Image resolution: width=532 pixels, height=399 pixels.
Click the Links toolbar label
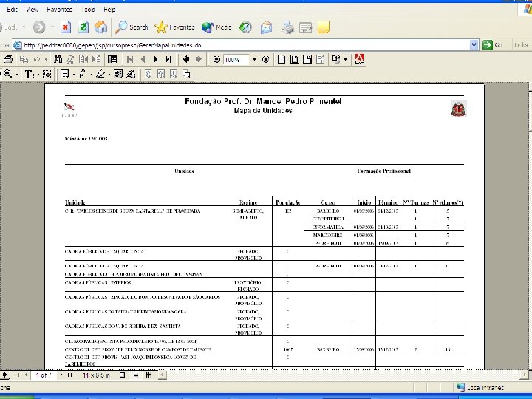point(520,45)
